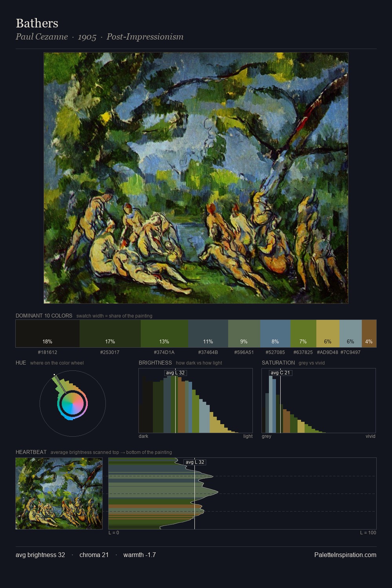Screen dimensions: 392x588
Task: Click the near-black #181612 swatch at 18%
Action: pyautogui.click(x=47, y=334)
